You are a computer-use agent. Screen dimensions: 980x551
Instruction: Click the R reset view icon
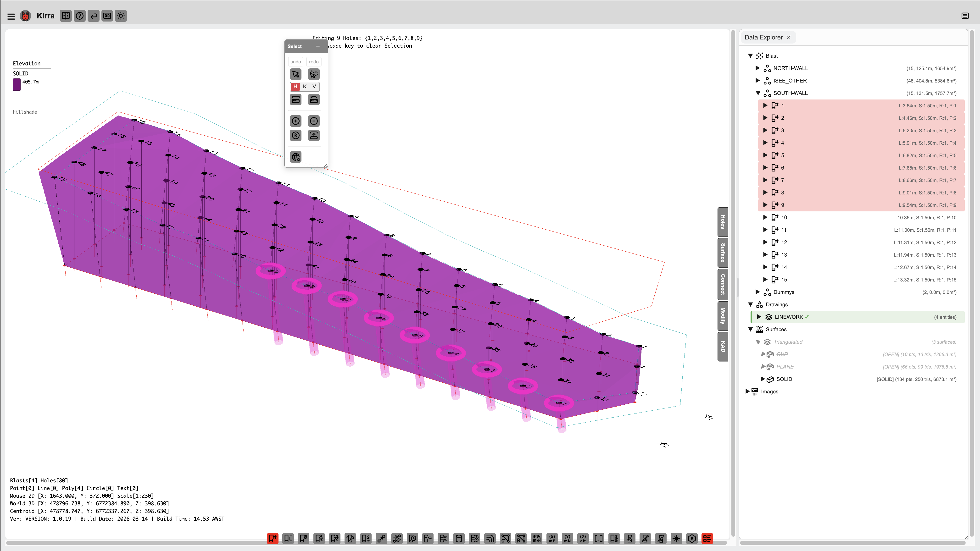tap(295, 135)
